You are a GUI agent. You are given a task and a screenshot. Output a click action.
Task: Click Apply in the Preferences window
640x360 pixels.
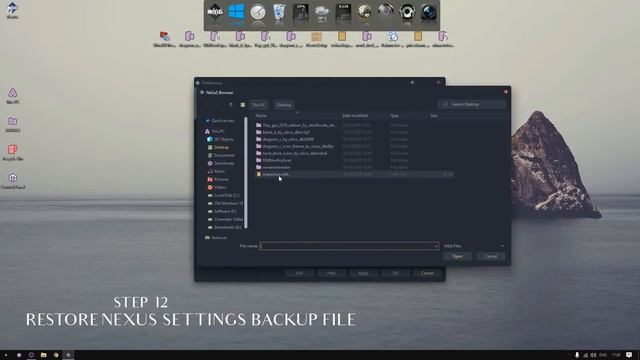pos(363,273)
